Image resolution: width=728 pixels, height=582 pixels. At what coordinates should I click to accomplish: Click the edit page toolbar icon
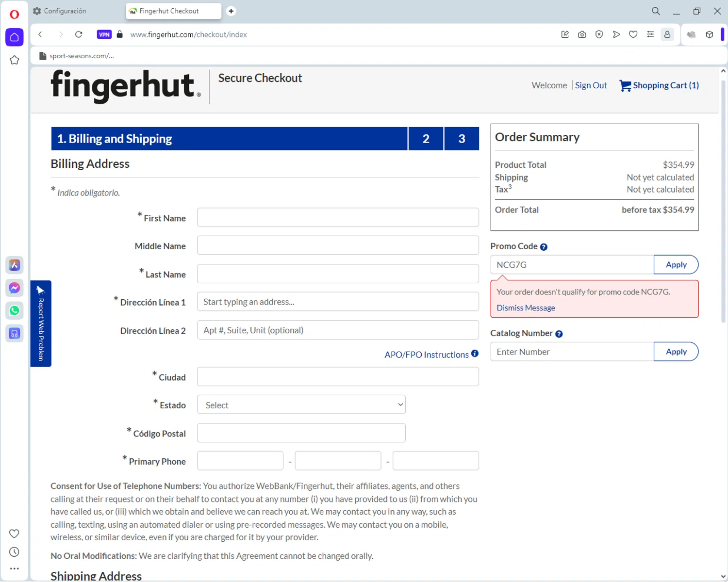click(565, 34)
